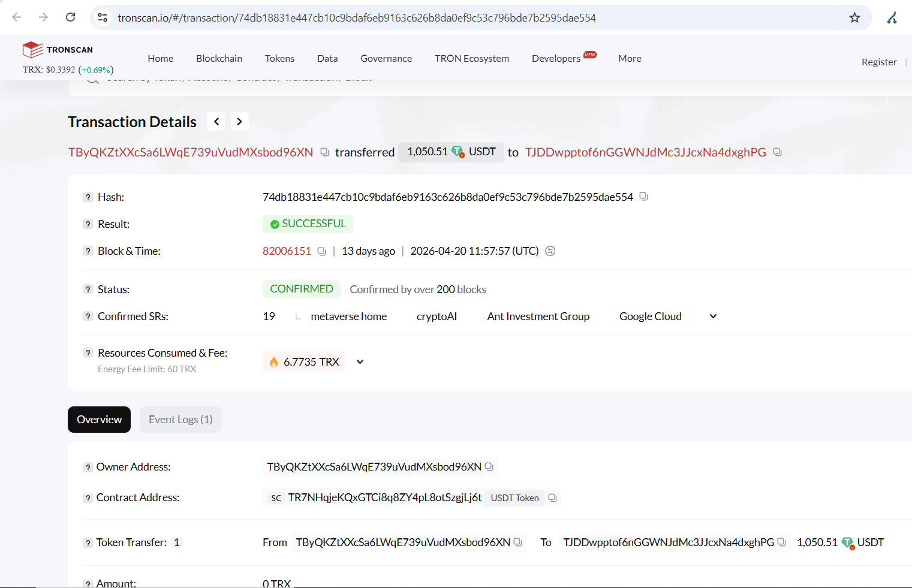
Task: Go to previous transaction arrow
Action: coord(216,122)
